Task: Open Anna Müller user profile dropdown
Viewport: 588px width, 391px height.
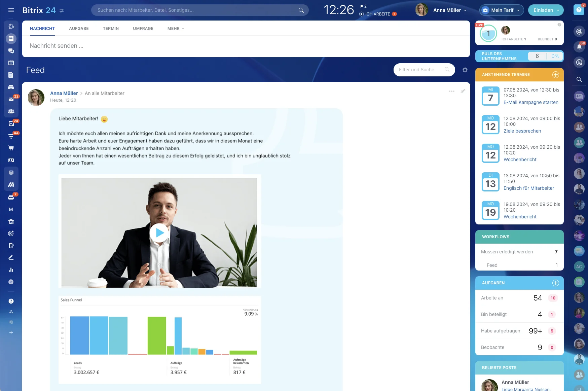Action: coord(449,10)
